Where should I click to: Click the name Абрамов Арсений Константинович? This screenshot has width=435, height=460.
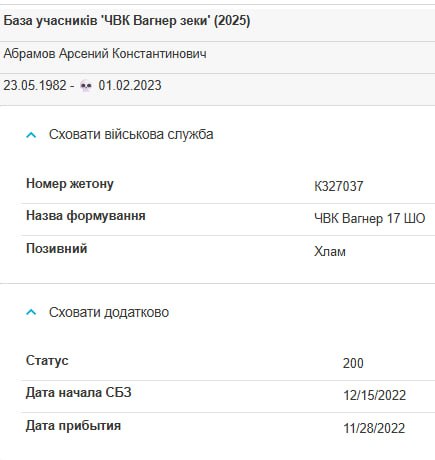point(105,53)
